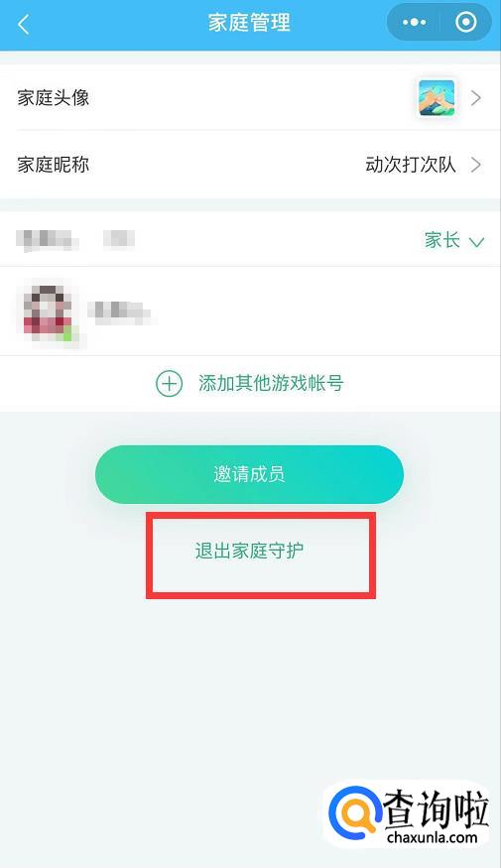Tap the 邀请成员 button
Screen dimensions: 501x868
249,474
